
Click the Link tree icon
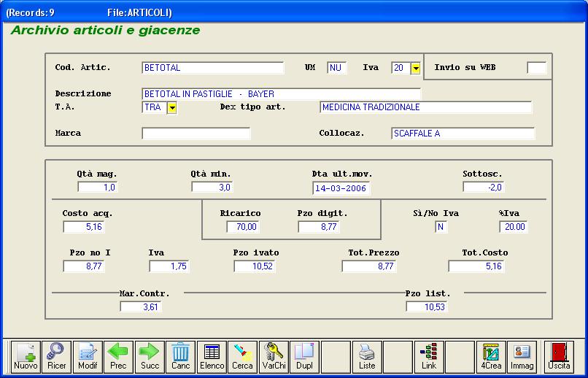point(429,357)
